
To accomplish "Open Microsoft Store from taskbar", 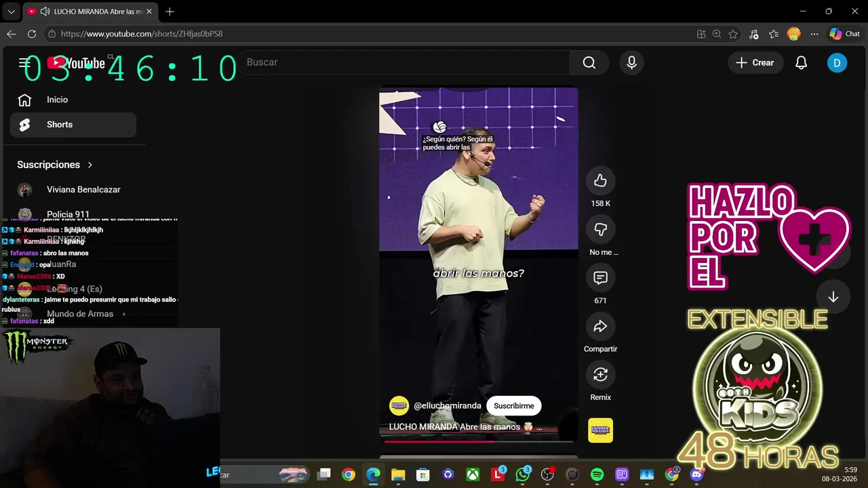I will click(423, 474).
